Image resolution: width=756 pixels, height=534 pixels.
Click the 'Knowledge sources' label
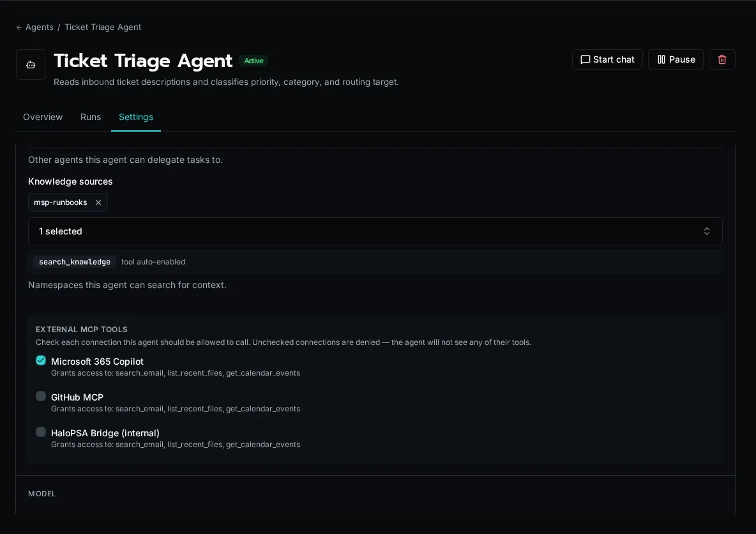point(70,181)
